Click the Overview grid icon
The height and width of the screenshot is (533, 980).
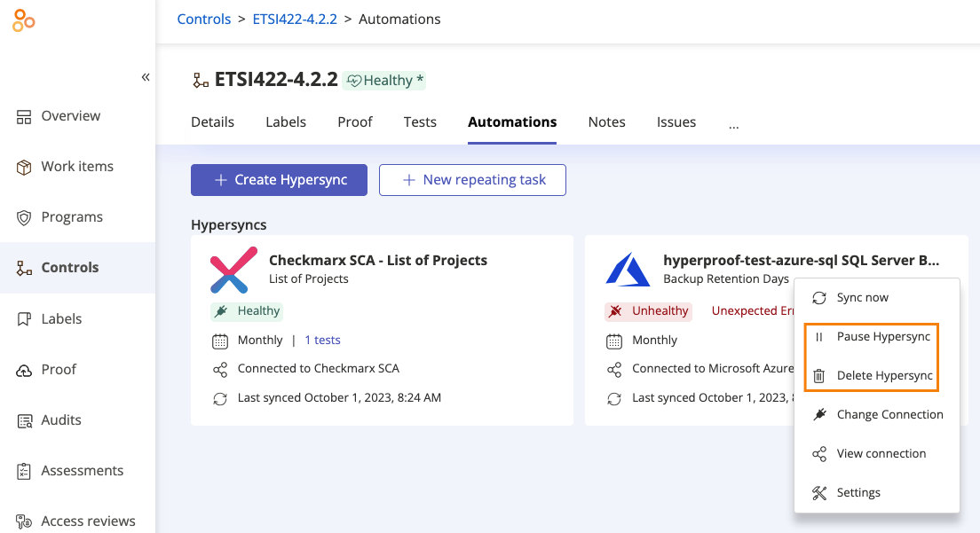point(24,117)
